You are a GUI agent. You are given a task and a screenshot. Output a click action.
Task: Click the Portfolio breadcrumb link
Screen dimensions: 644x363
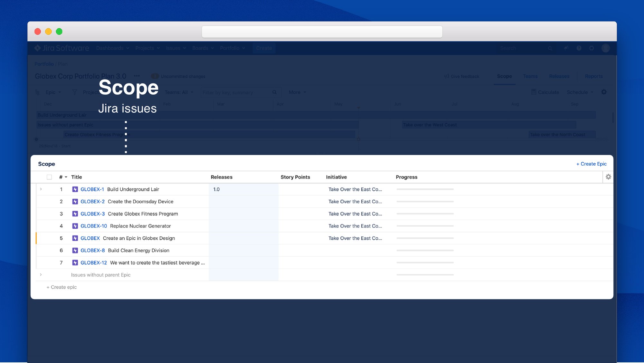[44, 64]
